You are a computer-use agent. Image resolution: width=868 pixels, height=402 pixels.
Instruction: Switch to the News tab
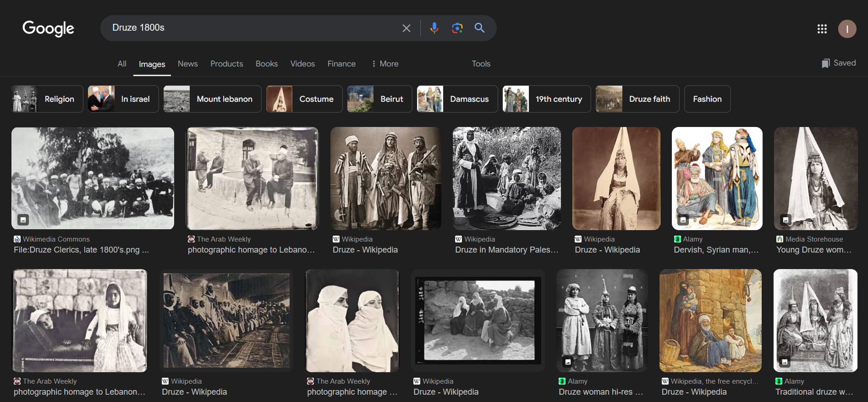(x=187, y=64)
